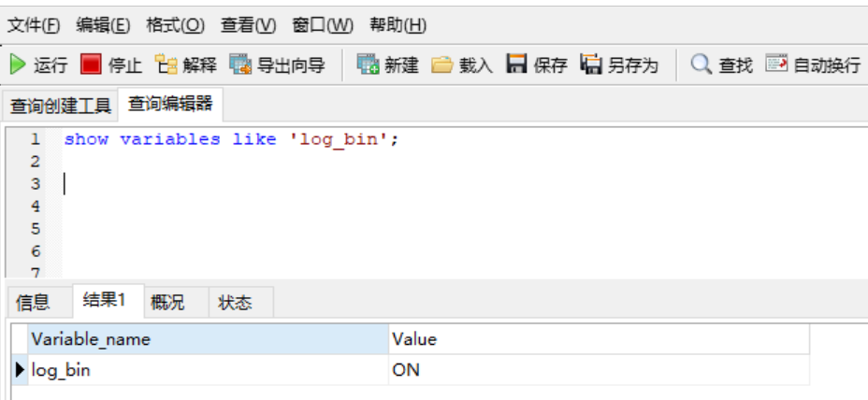Click the New (新建) query icon

pyautogui.click(x=368, y=64)
